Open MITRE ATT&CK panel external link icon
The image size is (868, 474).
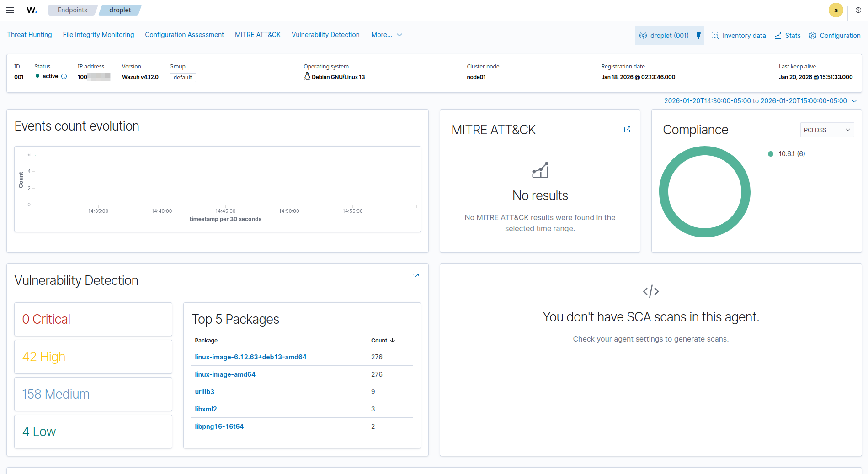pos(627,130)
